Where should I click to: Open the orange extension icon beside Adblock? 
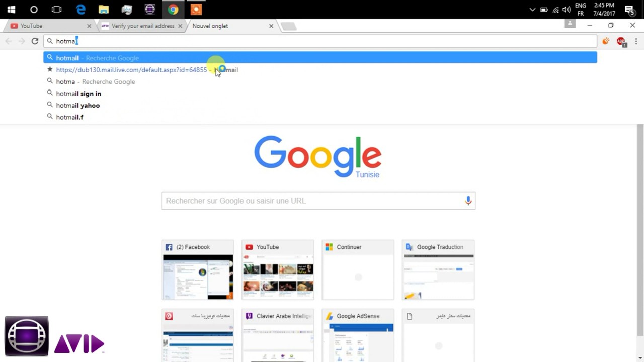606,41
